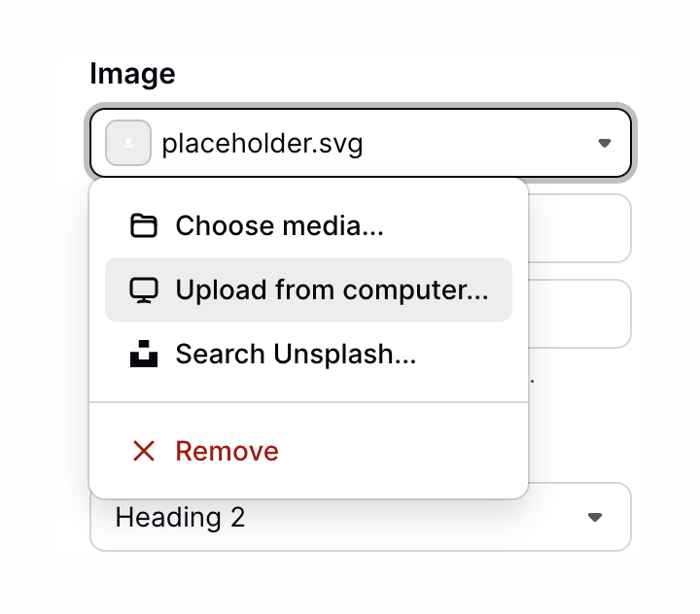Viewport: 700px width, 614px height.
Task: Click the "Image" field label
Action: tap(132, 74)
